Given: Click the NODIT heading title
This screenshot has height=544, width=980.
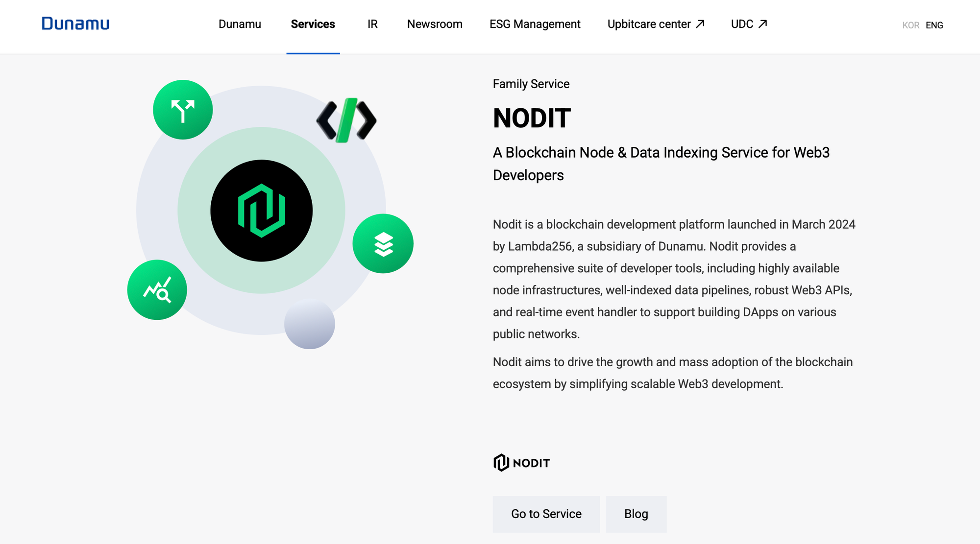Looking at the screenshot, I should tap(532, 118).
